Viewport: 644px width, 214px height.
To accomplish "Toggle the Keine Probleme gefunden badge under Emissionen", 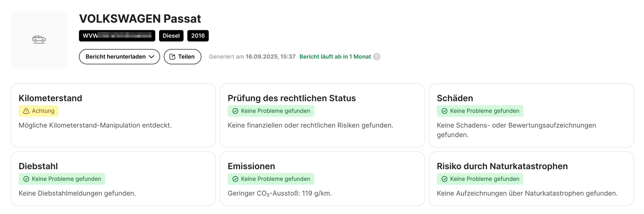I will click(x=271, y=179).
